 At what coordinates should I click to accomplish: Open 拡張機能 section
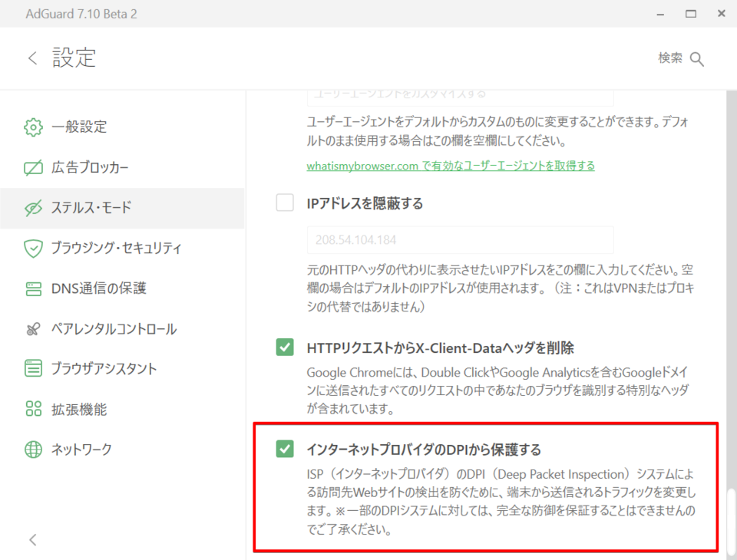[122, 409]
